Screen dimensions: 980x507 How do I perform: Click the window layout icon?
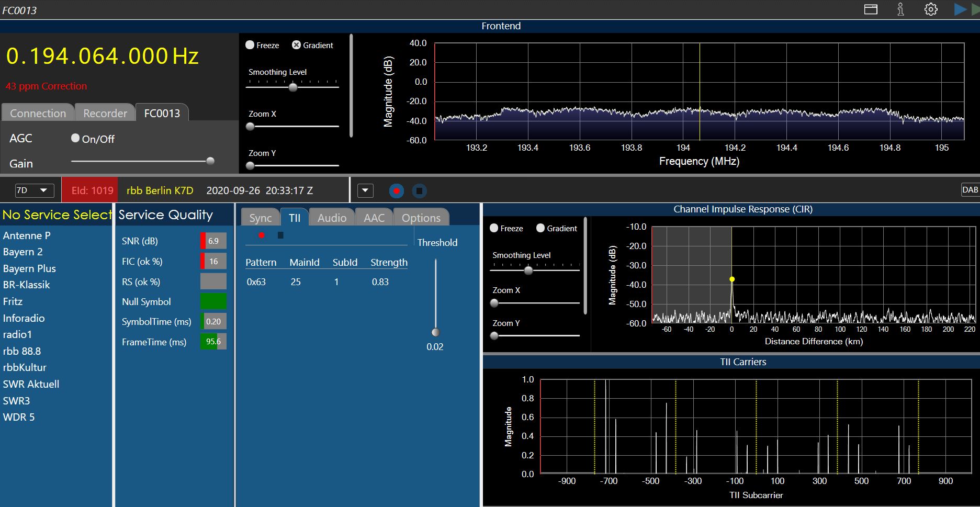point(871,9)
